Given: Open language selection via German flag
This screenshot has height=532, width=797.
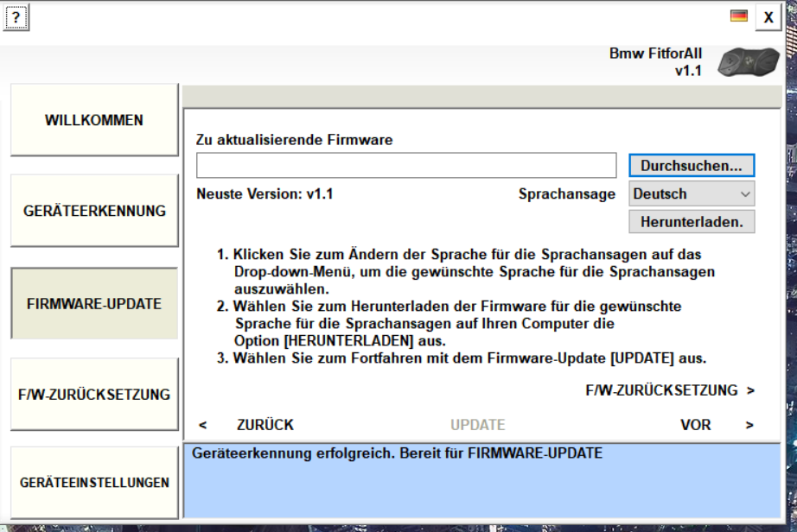Looking at the screenshot, I should pyautogui.click(x=739, y=16).
